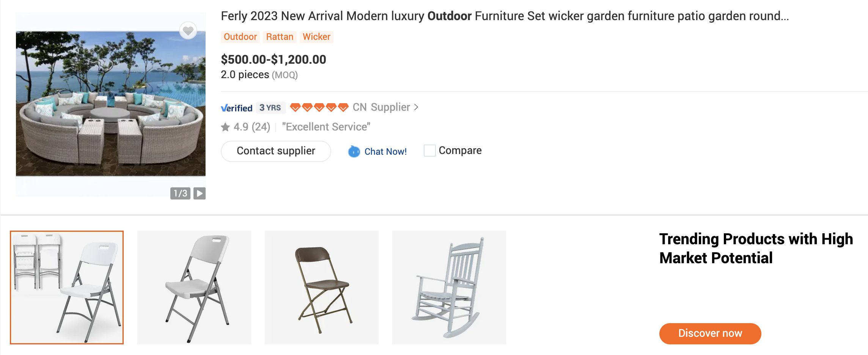Add wicker furniture set to favorites heart
The width and height of the screenshot is (868, 355).
pos(188,31)
